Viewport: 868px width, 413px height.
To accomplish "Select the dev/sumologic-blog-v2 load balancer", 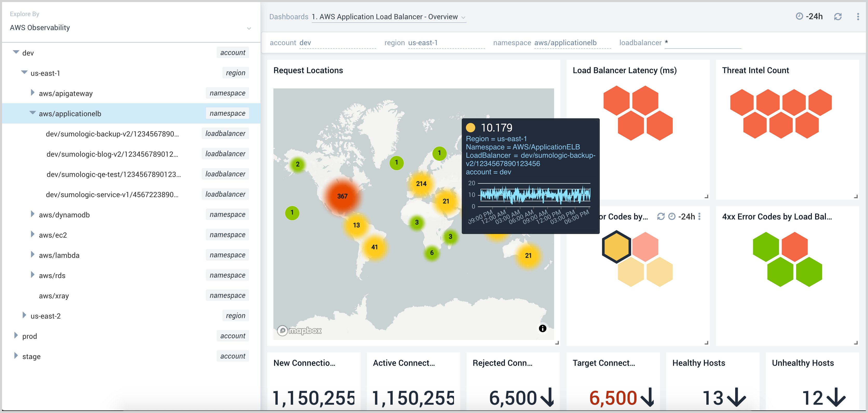I will click(112, 154).
